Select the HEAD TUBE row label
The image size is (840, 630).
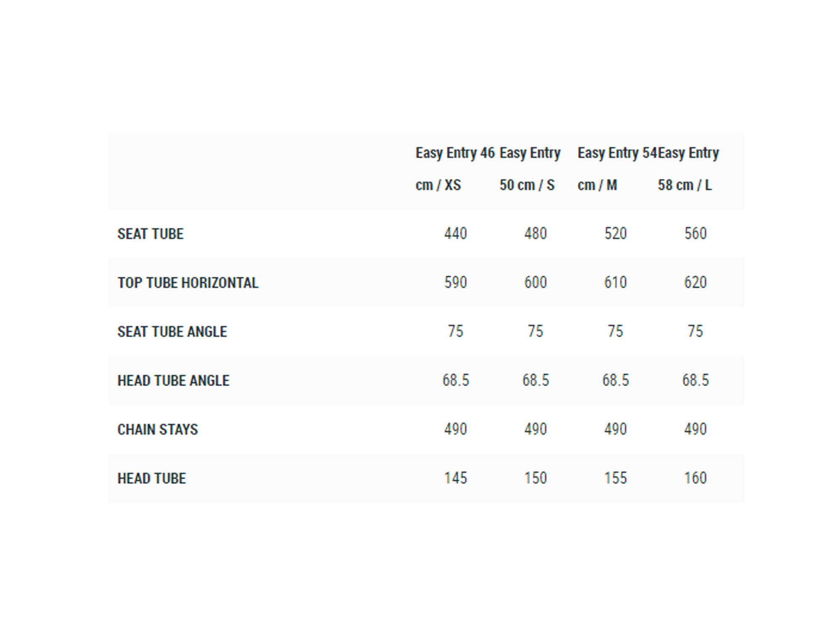tap(152, 478)
